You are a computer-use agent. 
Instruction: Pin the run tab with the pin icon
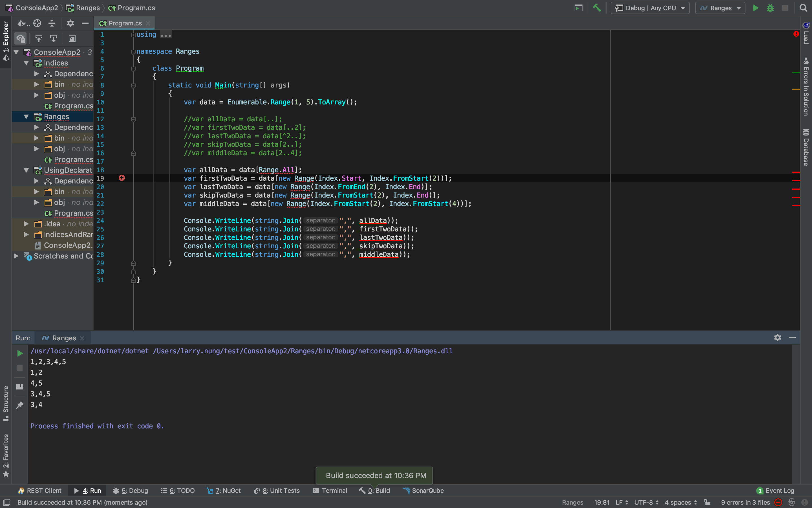[x=20, y=405]
